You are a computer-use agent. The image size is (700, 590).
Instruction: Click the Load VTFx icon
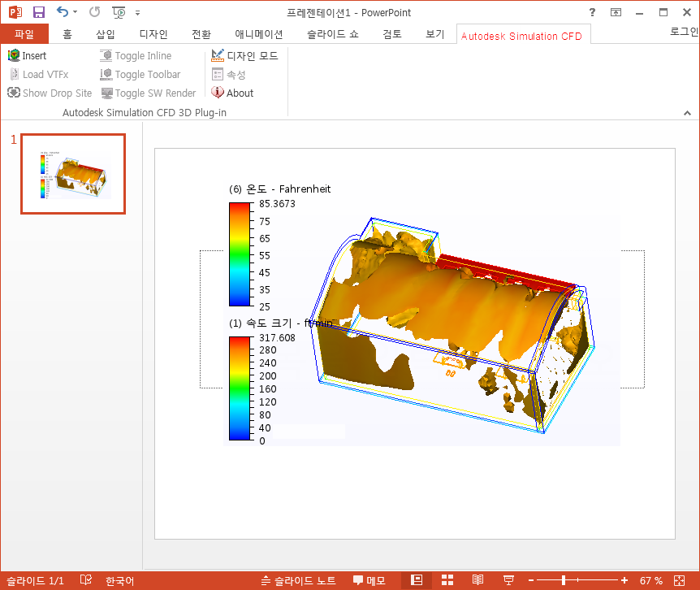tap(15, 74)
